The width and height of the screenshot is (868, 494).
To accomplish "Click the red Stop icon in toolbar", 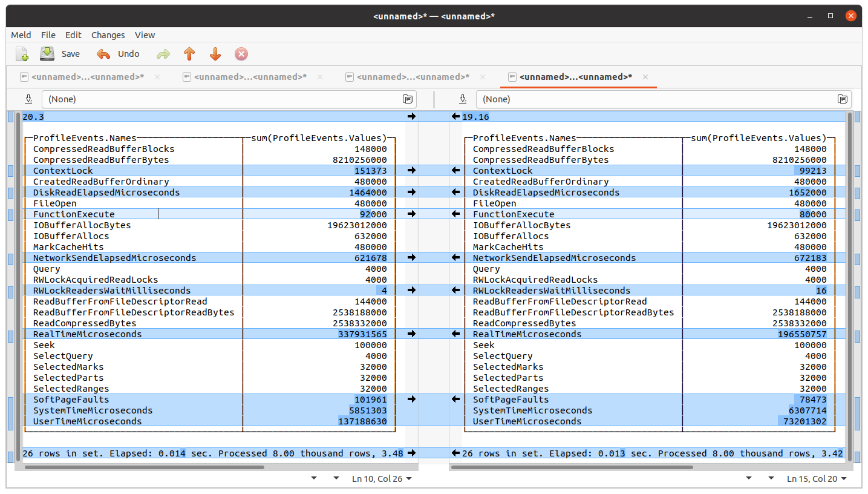I will click(241, 54).
